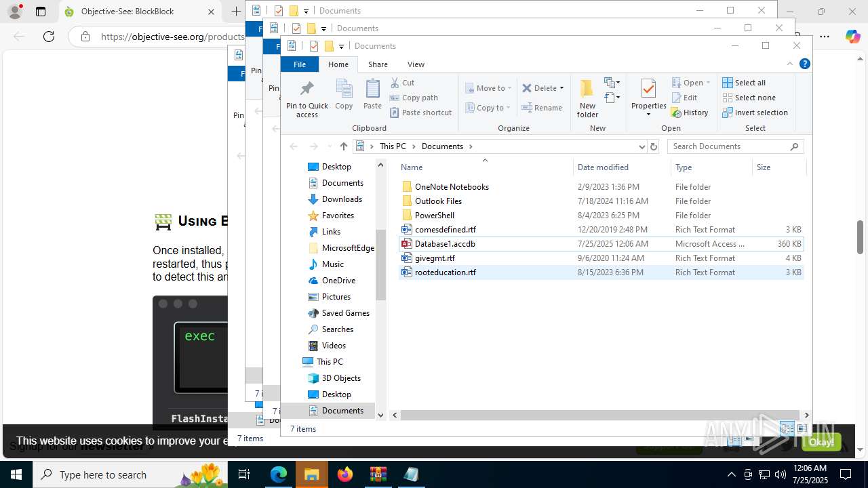Click the Refresh button beside address bar

coord(654,146)
